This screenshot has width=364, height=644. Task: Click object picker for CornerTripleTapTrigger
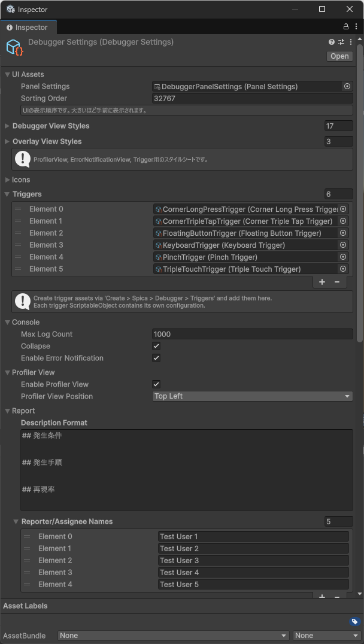pos(343,221)
